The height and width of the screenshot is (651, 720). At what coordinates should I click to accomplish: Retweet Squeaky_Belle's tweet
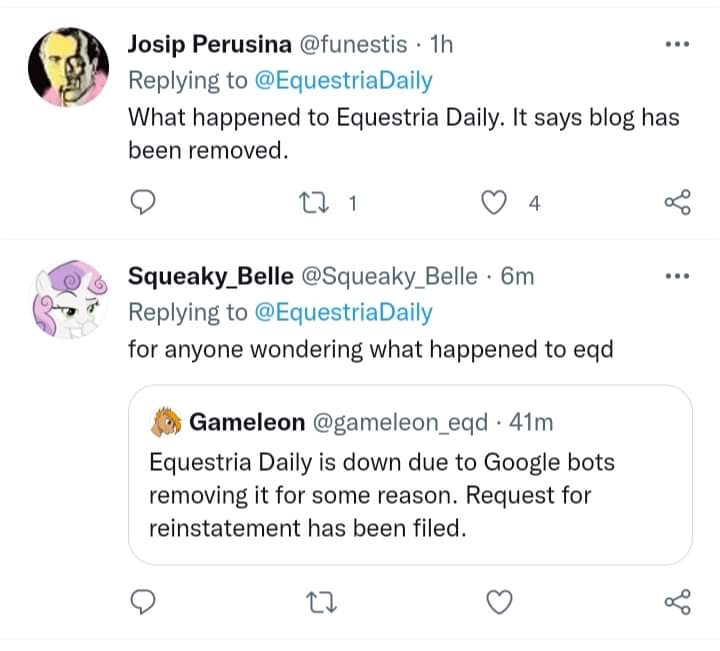(323, 601)
